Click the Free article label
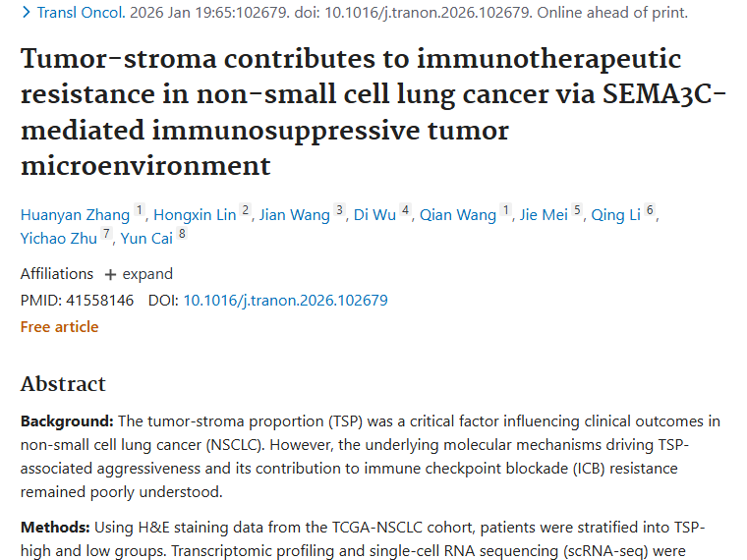This screenshot has width=747, height=560. point(59,327)
